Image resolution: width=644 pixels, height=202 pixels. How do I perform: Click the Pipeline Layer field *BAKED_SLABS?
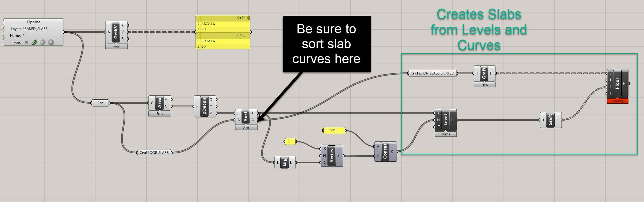(35, 29)
